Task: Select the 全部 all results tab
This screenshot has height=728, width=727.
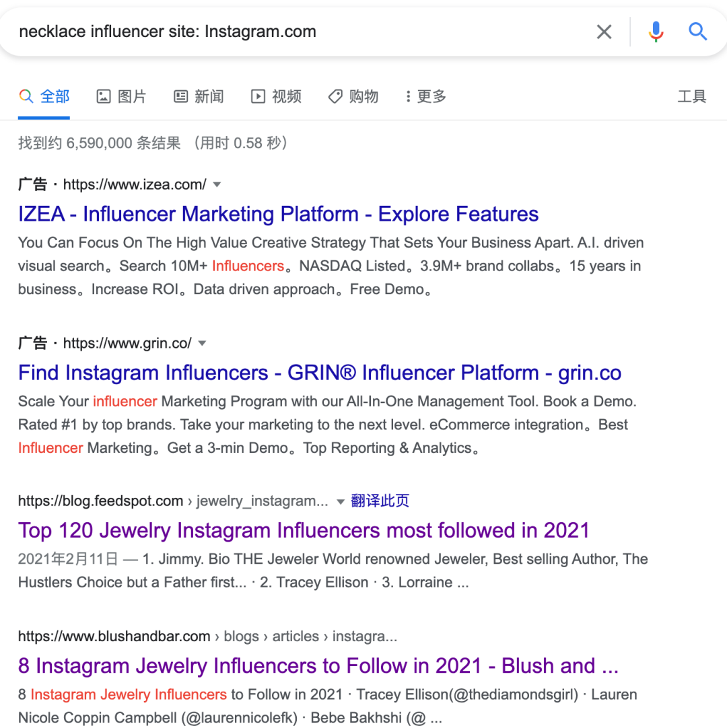Action: (44, 97)
